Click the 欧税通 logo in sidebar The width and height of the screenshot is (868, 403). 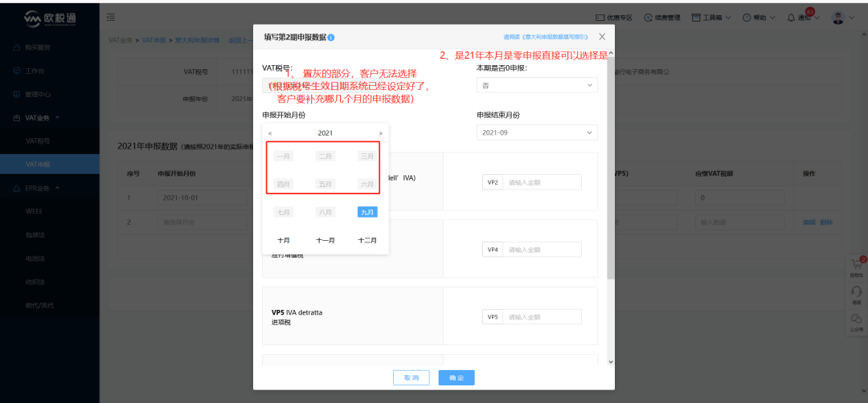pyautogui.click(x=50, y=18)
